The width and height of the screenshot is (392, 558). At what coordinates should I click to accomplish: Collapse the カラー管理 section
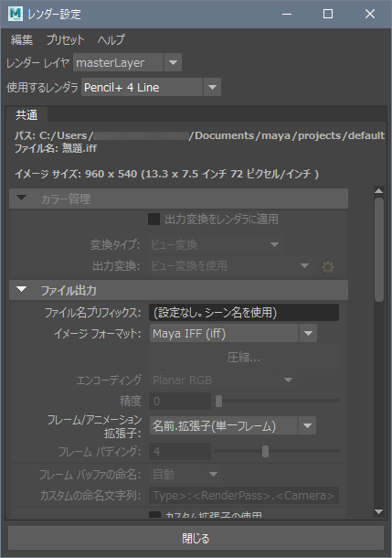pos(22,198)
